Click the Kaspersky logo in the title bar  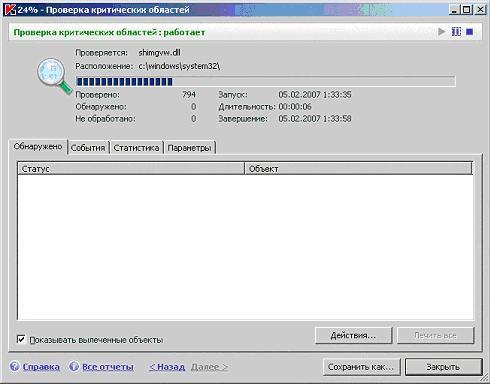point(10,9)
